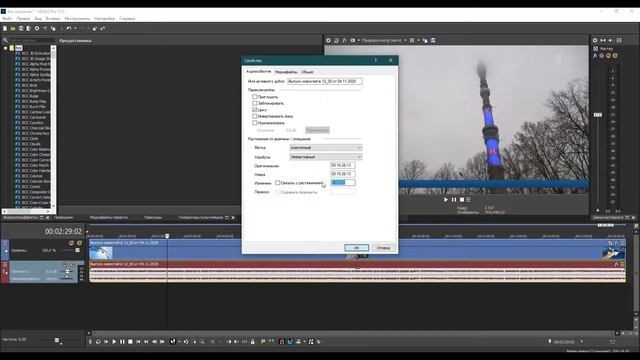Viewport: 640px width, 360px height.
Task: Click the Новая length field
Action: coord(343,174)
